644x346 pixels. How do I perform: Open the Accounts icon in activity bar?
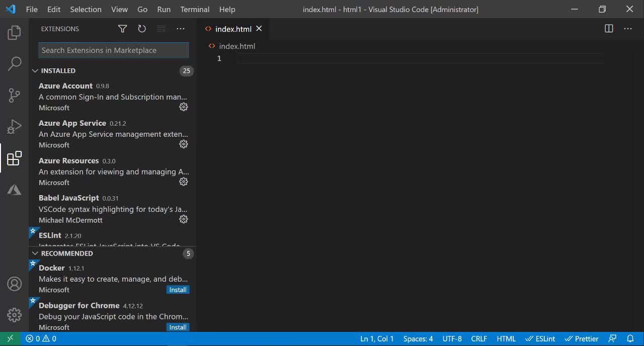14,284
